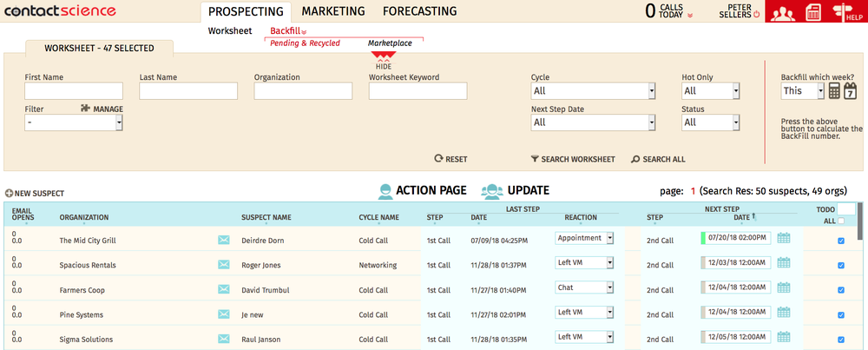The height and width of the screenshot is (350, 868).
Task: Click email icon for The Mid City Grill
Action: tap(224, 240)
